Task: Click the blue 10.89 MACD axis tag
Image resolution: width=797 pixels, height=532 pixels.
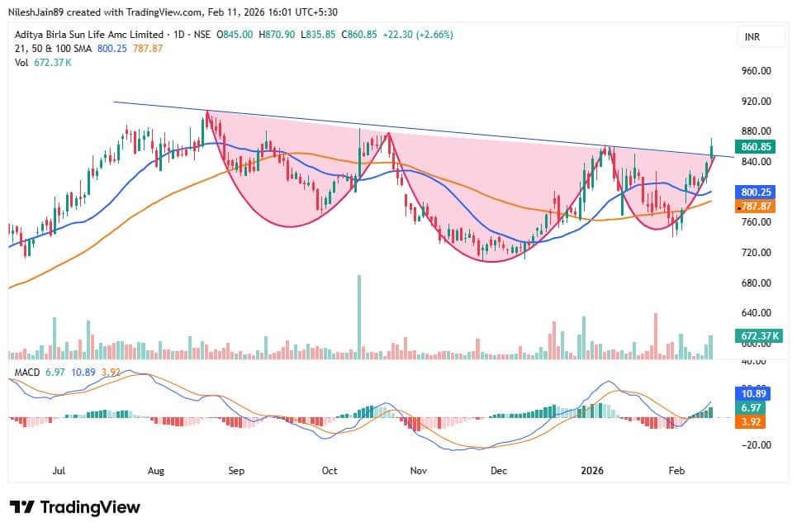Action: pos(752,394)
